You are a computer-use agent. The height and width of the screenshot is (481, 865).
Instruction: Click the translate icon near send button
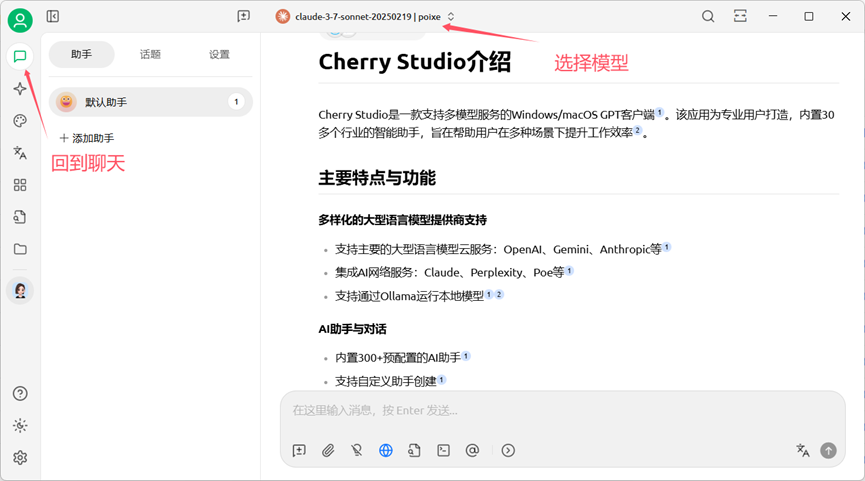(x=803, y=451)
